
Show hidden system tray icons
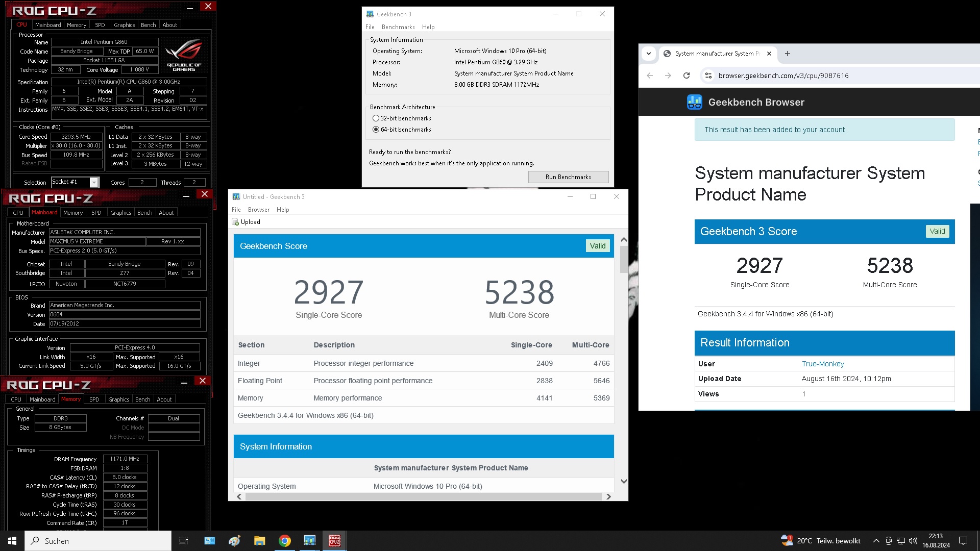coord(876,541)
